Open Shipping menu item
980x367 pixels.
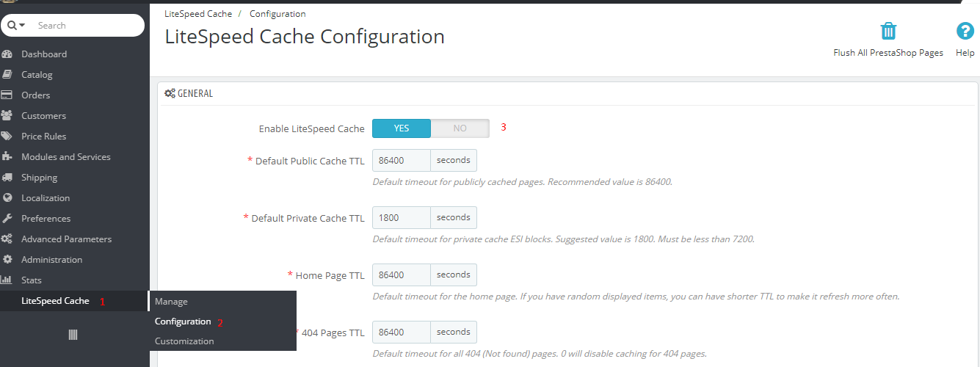(x=40, y=178)
